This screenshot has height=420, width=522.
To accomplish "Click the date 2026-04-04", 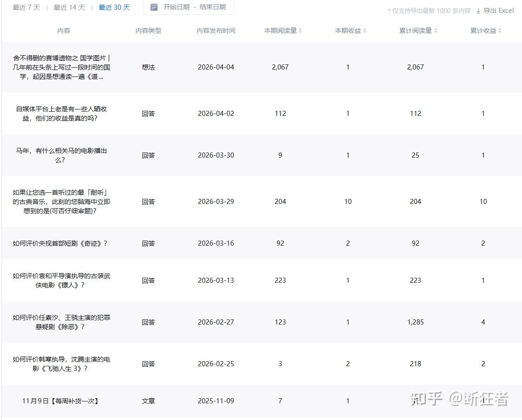I will [216, 67].
